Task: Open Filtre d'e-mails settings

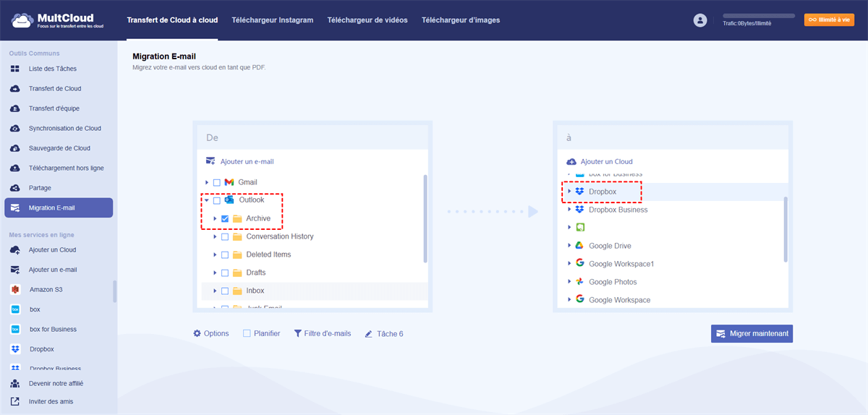Action: pyautogui.click(x=323, y=333)
